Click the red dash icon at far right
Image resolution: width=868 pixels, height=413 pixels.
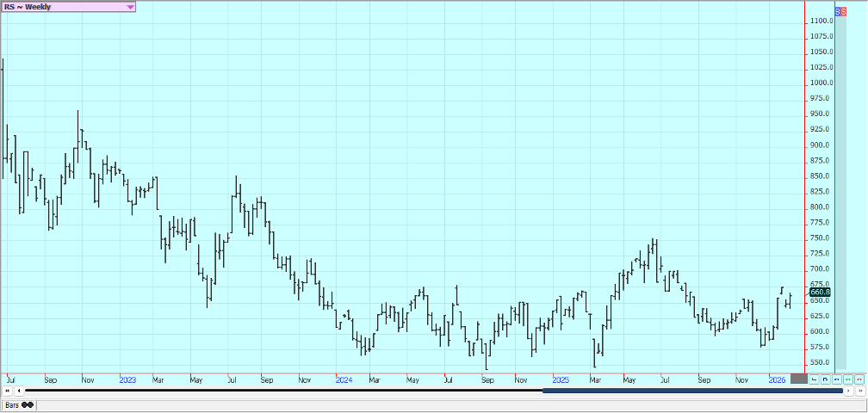(859, 379)
